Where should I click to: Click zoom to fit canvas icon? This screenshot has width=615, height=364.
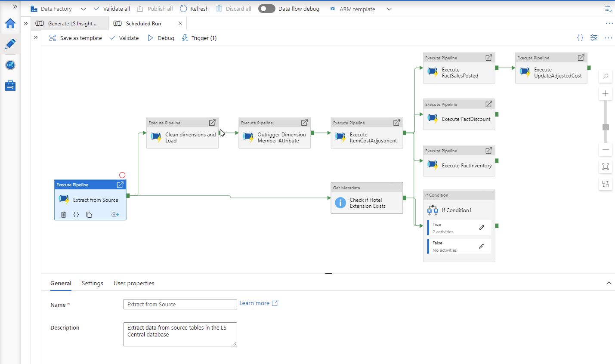click(606, 167)
